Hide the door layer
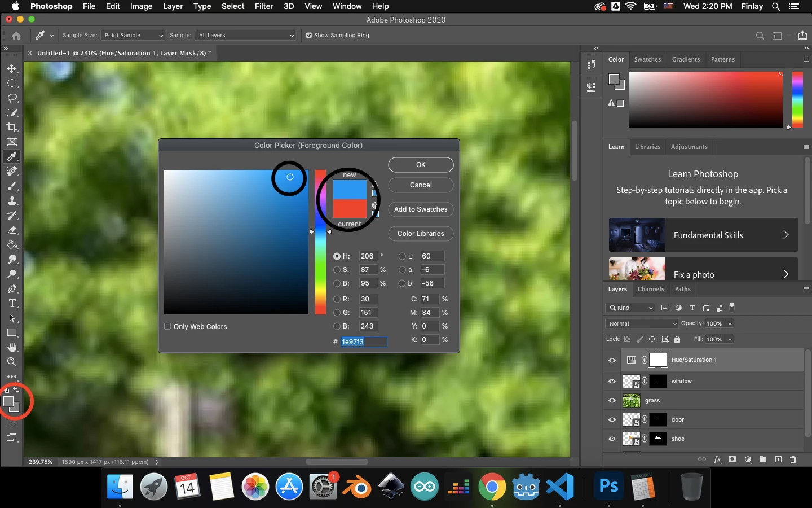Image resolution: width=812 pixels, height=508 pixels. pyautogui.click(x=612, y=420)
